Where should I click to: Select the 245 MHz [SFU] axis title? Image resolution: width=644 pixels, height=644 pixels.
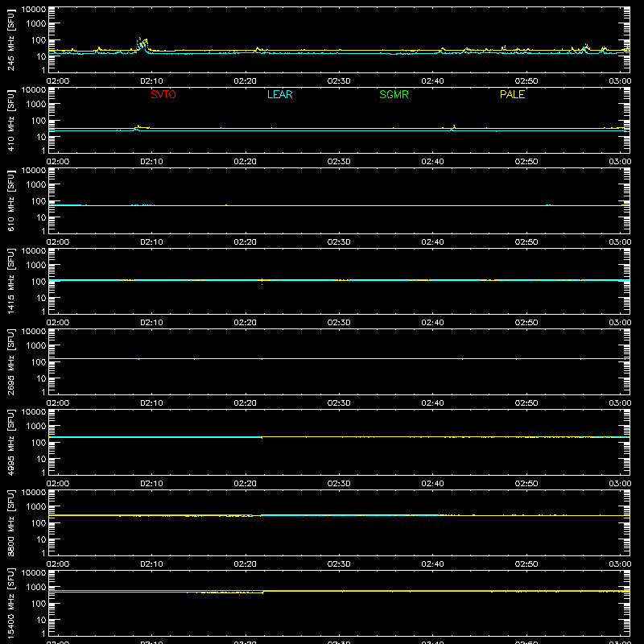[x=10, y=39]
